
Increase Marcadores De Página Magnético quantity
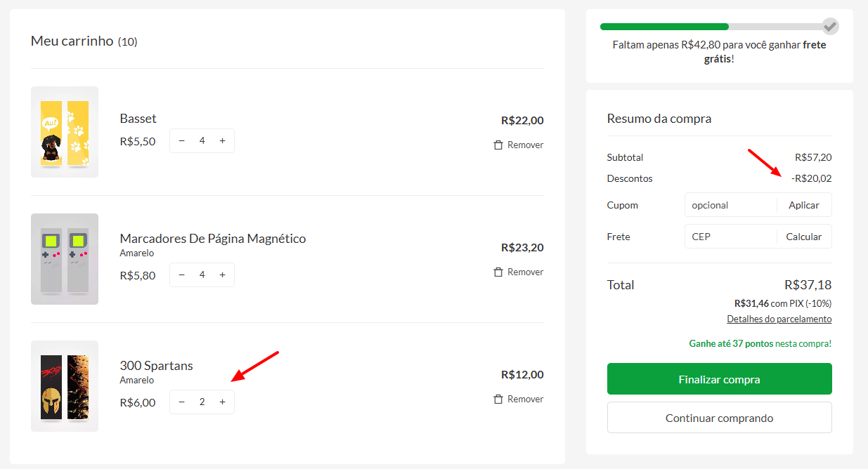(222, 275)
